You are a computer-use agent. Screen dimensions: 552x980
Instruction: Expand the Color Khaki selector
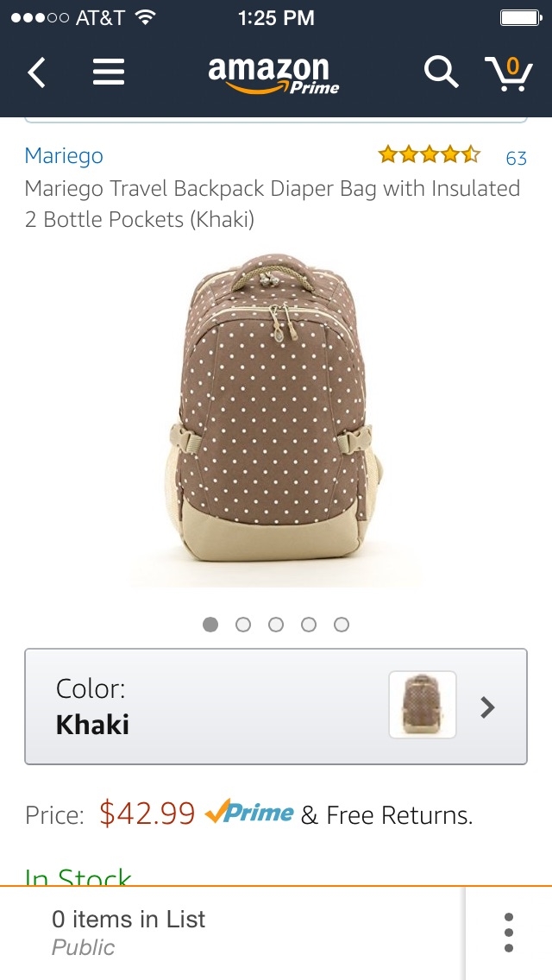[x=276, y=707]
